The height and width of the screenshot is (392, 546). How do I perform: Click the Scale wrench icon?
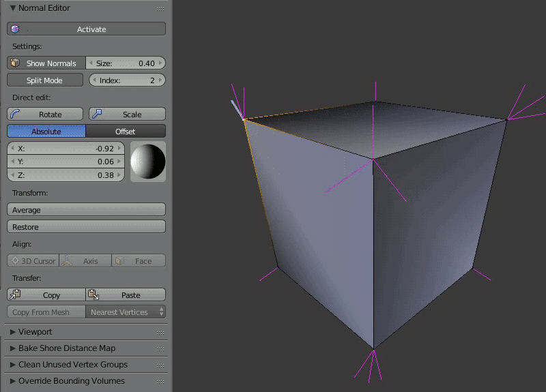[97, 114]
